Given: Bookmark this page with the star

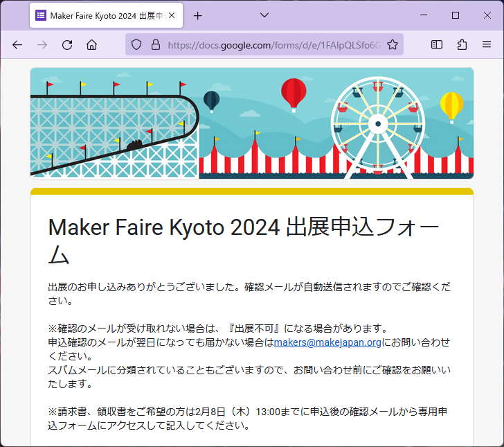Looking at the screenshot, I should click(x=393, y=45).
